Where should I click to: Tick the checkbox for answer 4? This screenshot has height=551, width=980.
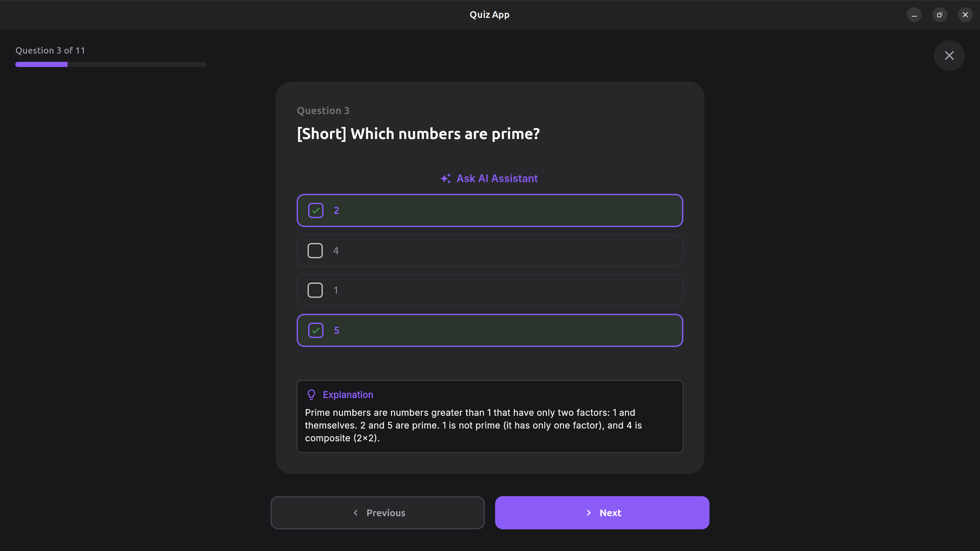tap(315, 251)
